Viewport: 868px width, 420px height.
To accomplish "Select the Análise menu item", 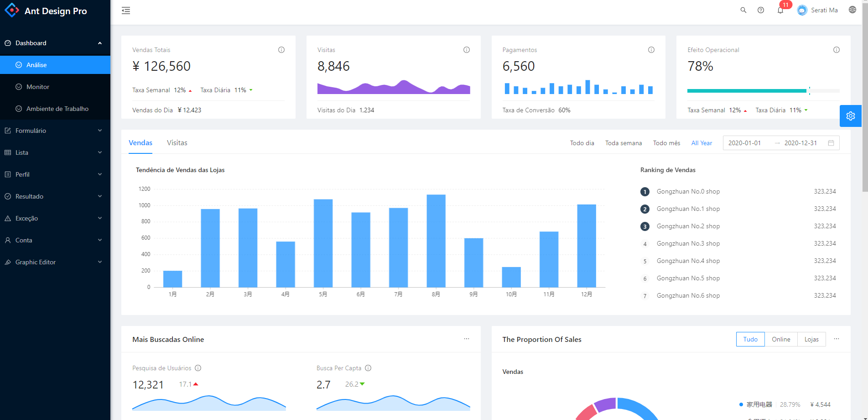I will [x=55, y=65].
